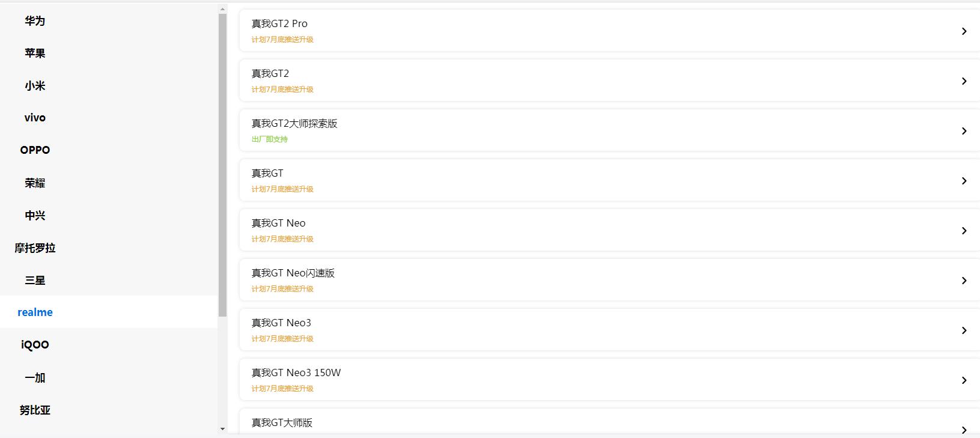Expand the 真我GT2 Pro row chevron

click(964, 31)
